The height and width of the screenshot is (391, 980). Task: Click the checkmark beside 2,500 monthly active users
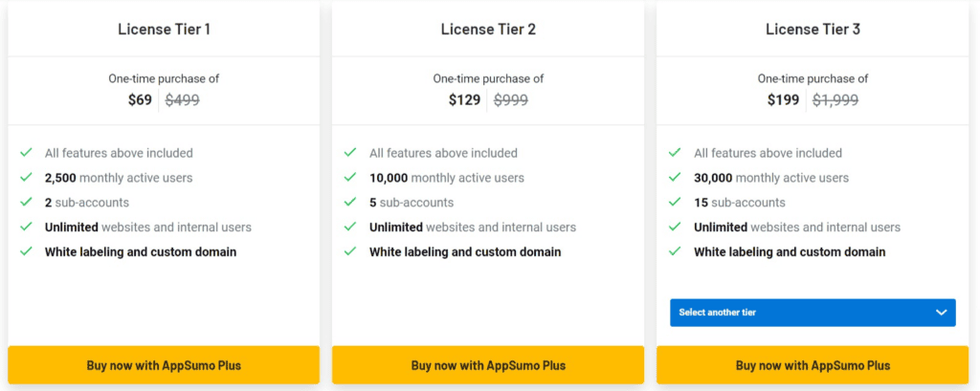coord(26,178)
